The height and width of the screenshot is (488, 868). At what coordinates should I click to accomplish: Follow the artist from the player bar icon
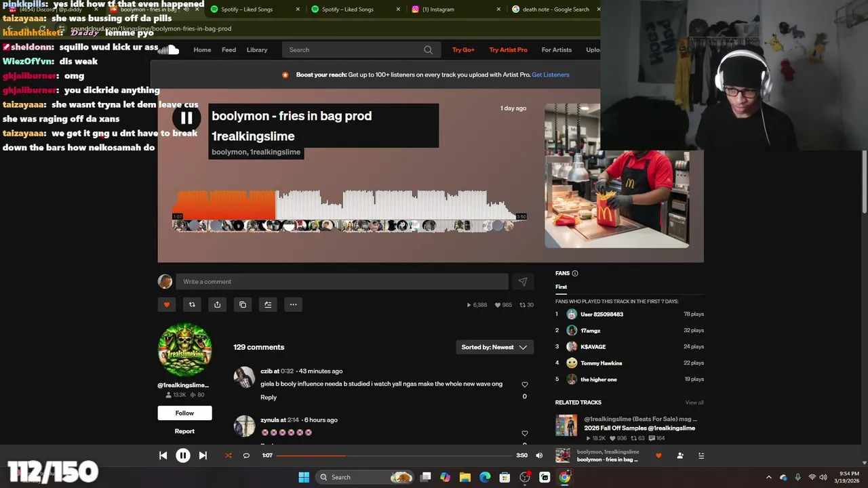pyautogui.click(x=680, y=455)
